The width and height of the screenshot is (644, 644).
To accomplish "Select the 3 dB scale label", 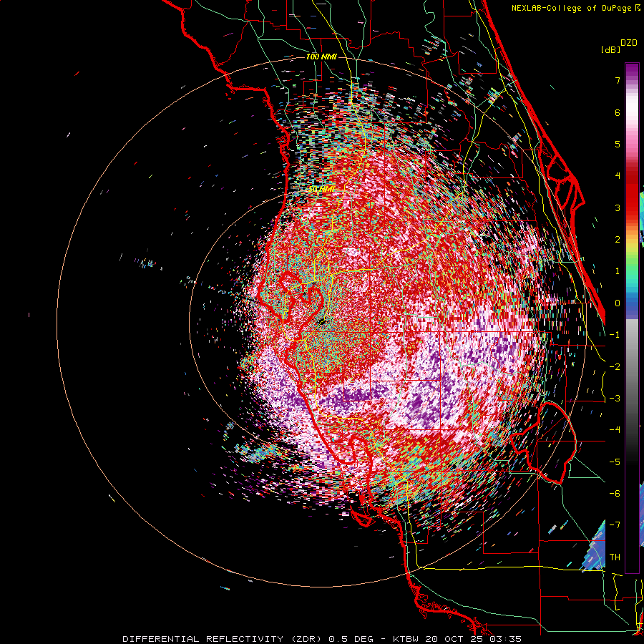I will coord(618,208).
